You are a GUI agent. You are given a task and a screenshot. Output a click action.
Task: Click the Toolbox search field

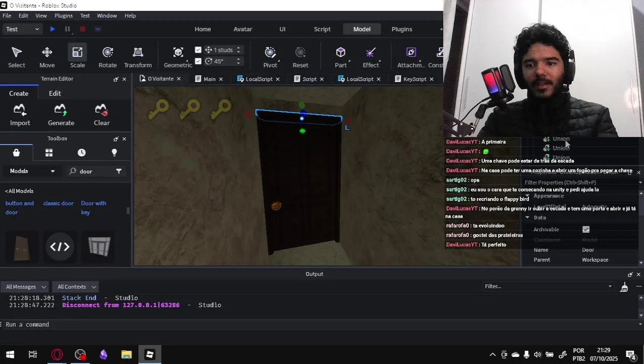91,171
